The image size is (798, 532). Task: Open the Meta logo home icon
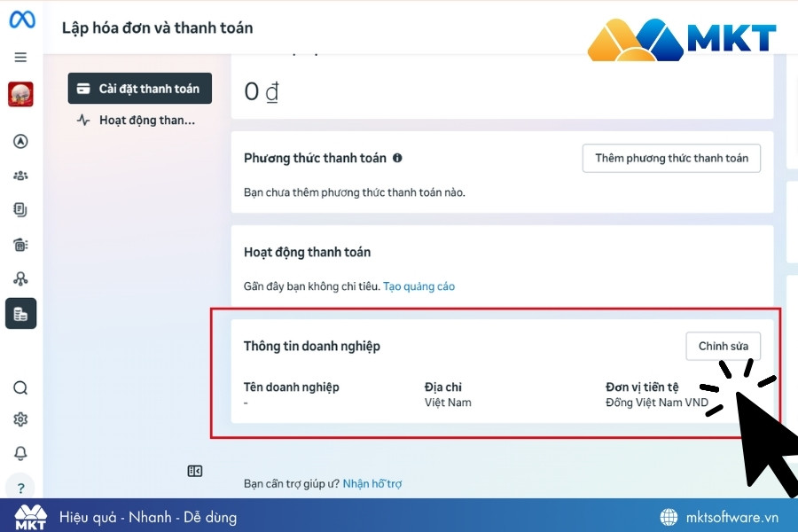(x=20, y=20)
